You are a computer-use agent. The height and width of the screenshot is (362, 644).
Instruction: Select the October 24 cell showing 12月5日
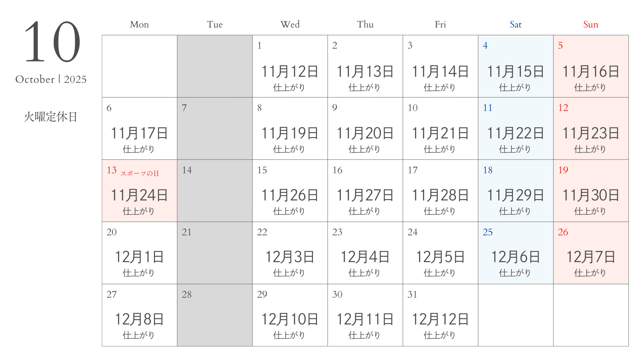440,253
